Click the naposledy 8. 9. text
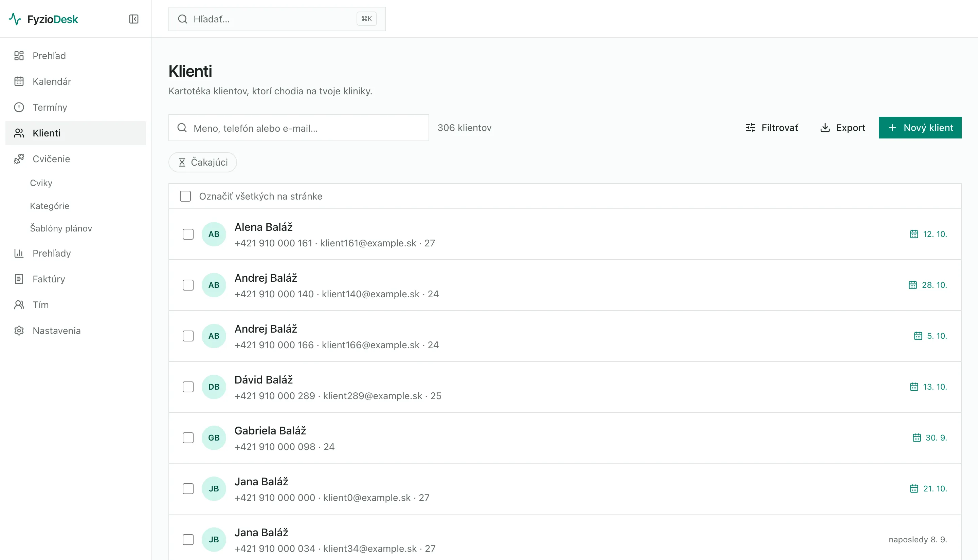The height and width of the screenshot is (560, 978). point(918,540)
